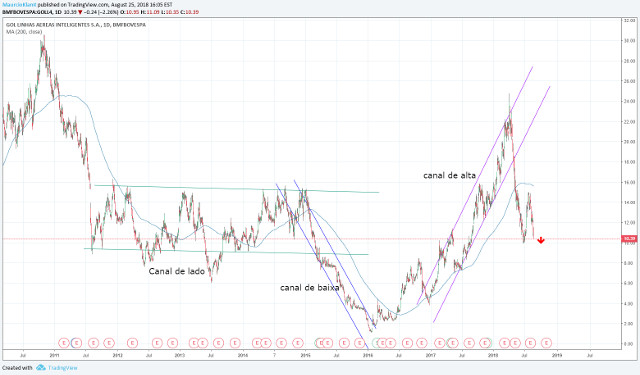Click the 2013 label on the time axis
The width and height of the screenshot is (640, 375).
[x=180, y=355]
